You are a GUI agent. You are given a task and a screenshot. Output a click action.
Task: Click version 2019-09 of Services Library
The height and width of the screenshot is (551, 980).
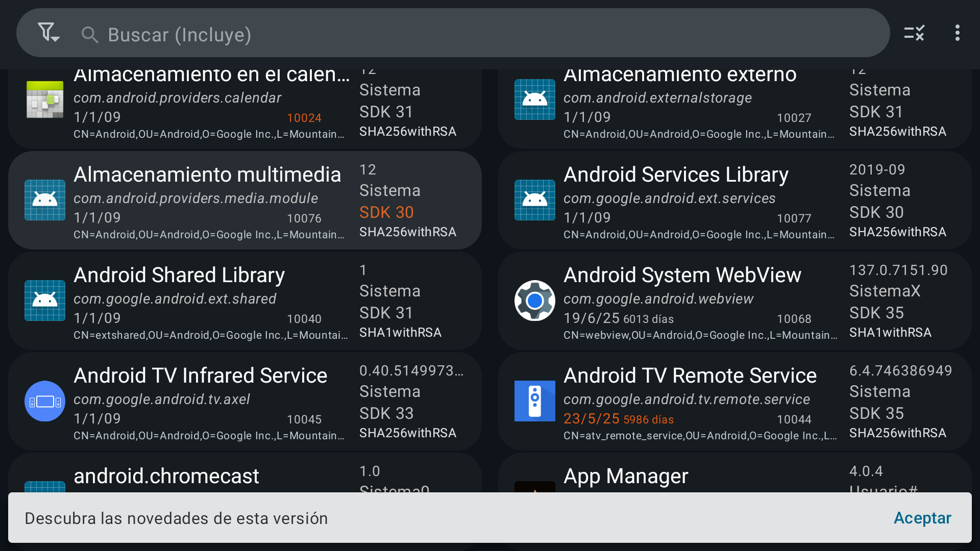click(877, 169)
